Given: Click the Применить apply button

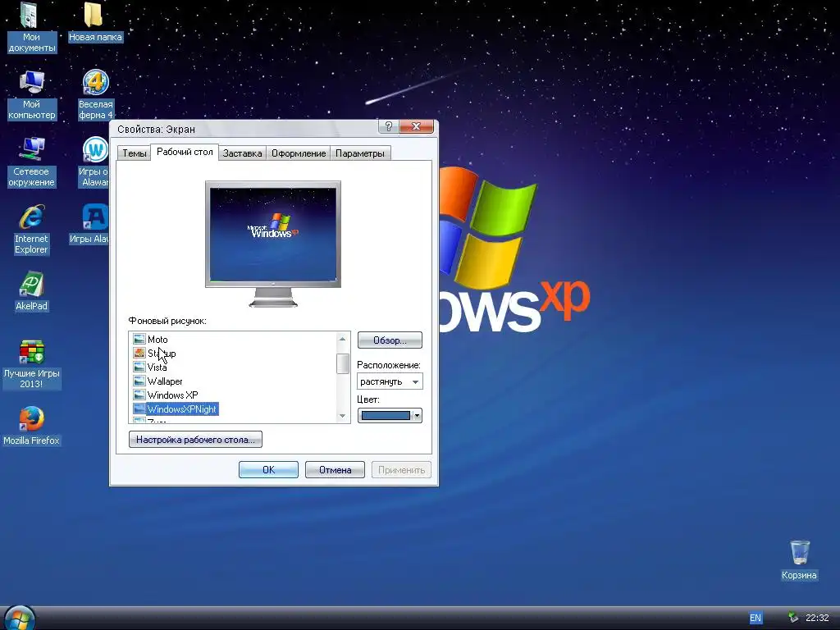Looking at the screenshot, I should point(401,470).
